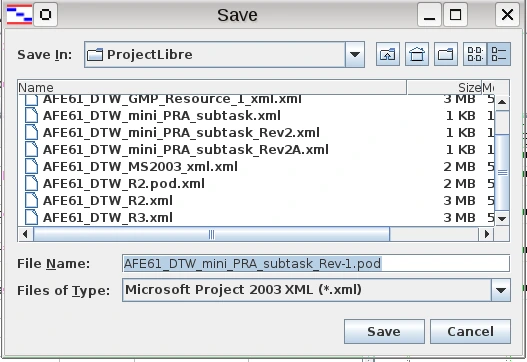Screen dimensions: 527x362
Task: Go to Home folder icon
Action: (x=417, y=54)
